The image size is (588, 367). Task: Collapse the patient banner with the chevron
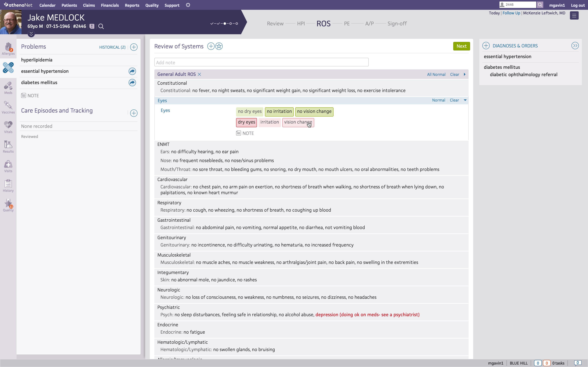[31, 34]
